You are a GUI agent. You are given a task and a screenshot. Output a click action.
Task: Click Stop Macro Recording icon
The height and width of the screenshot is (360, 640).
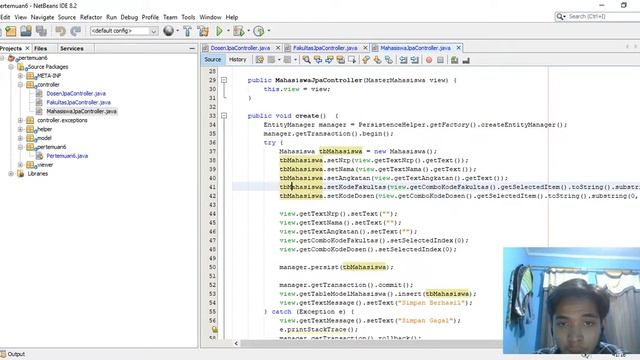(x=440, y=60)
